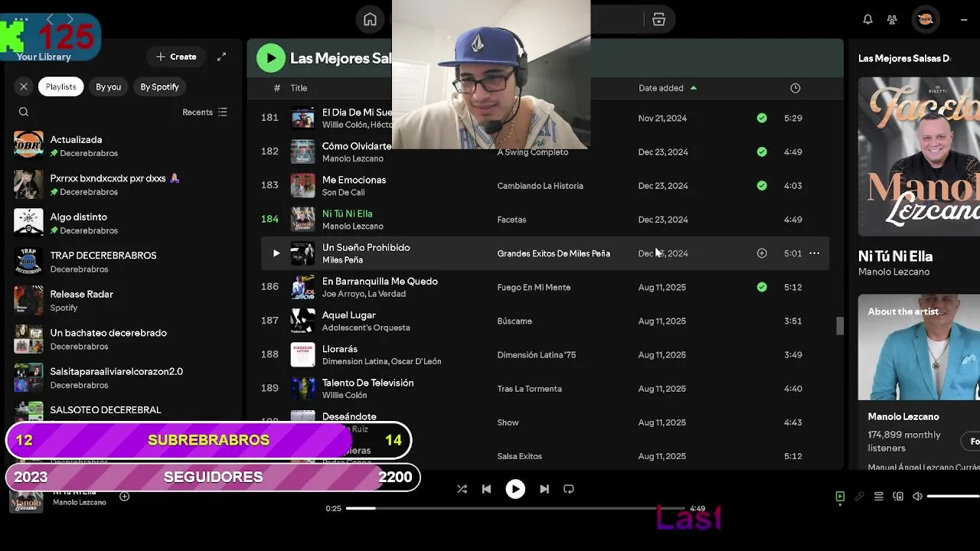Viewport: 980px width, 551px height.
Task: Open the Pxrrxx bxndxcxdx pxr dxxs playlist
Action: pyautogui.click(x=122, y=184)
